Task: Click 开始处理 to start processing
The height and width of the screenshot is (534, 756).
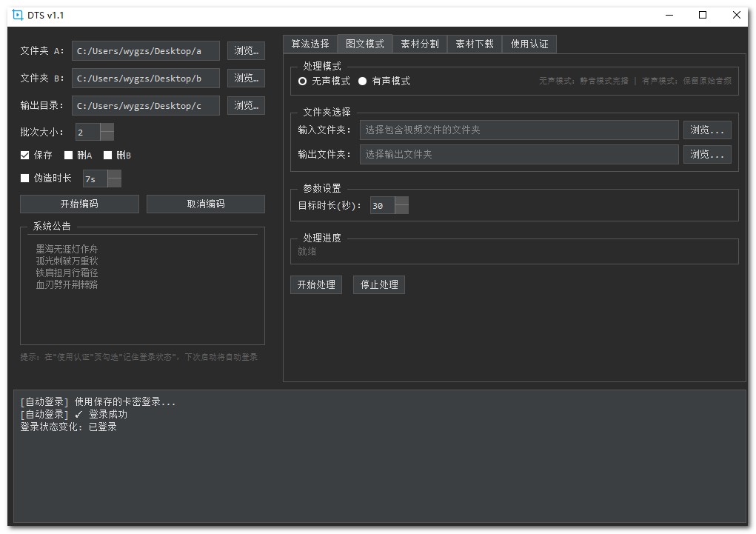Action: 316,285
